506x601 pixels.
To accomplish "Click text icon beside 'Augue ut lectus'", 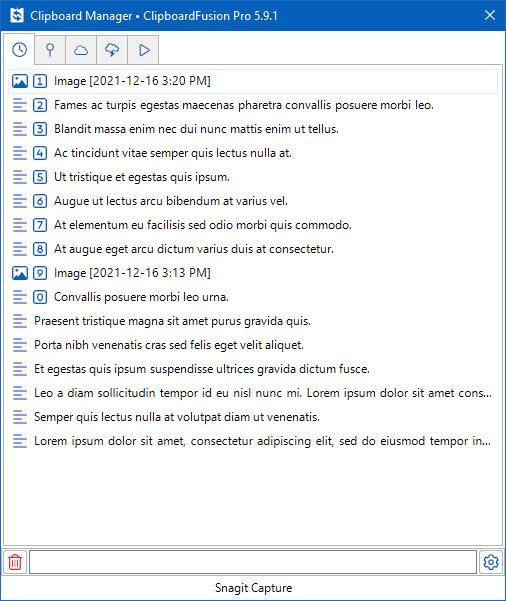I will pyautogui.click(x=20, y=201).
